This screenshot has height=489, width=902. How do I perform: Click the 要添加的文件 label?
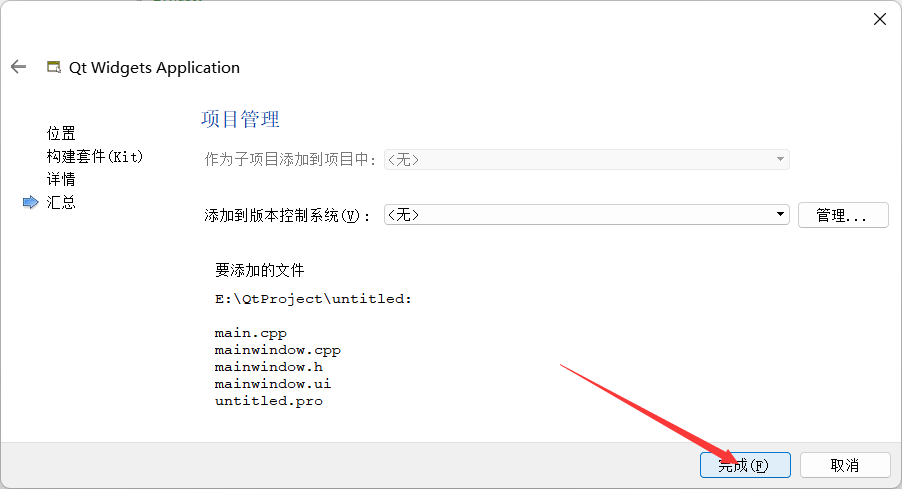259,270
